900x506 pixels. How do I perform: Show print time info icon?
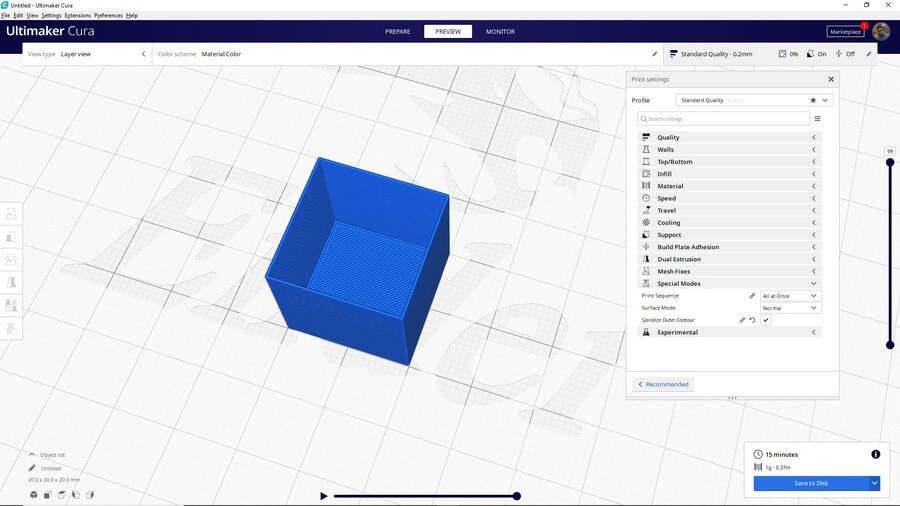click(x=875, y=454)
